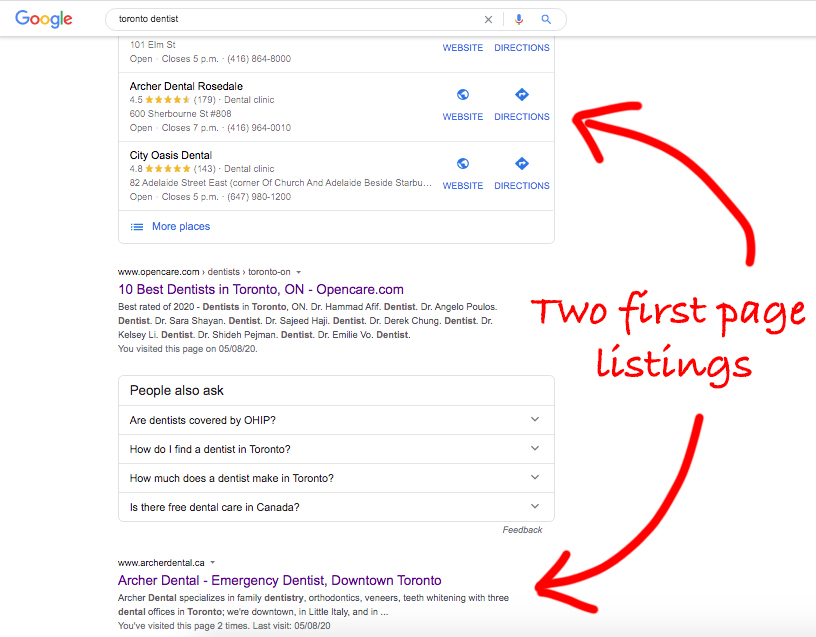Expand 'How much does a dentist make in Toronto?'
This screenshot has width=816, height=637.
[x=336, y=478]
